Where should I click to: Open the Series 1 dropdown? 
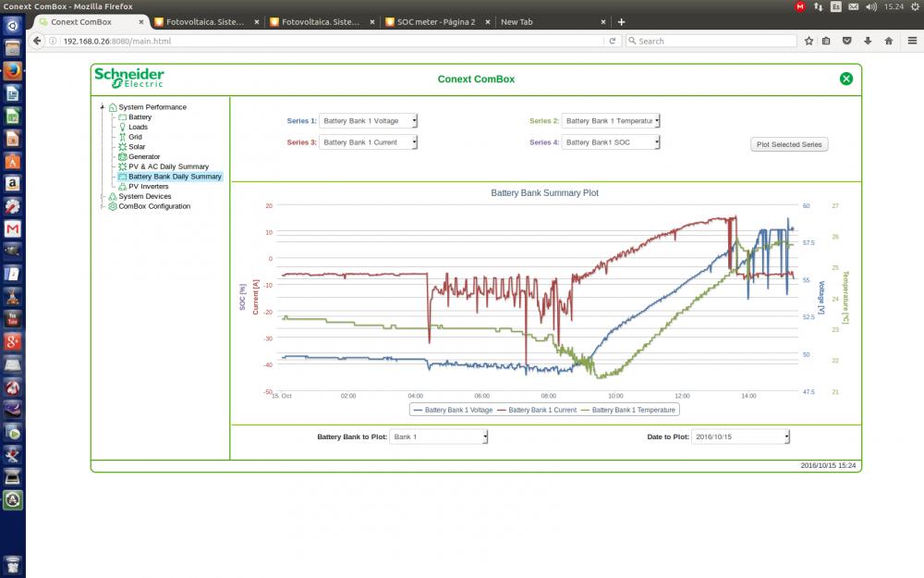[x=369, y=121]
